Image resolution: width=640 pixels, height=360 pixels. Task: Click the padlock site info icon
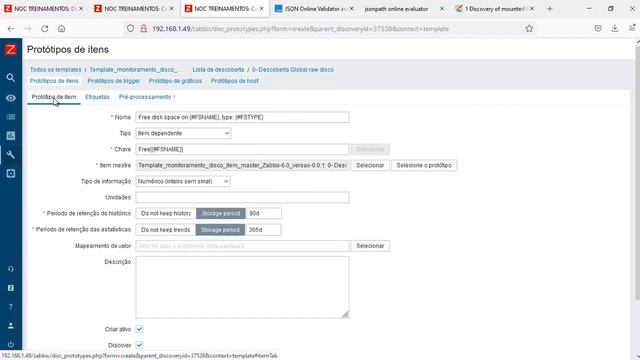point(143,29)
